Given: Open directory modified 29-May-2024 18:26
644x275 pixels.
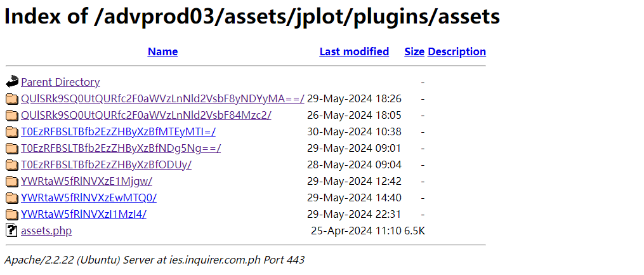Looking at the screenshot, I should point(162,99).
